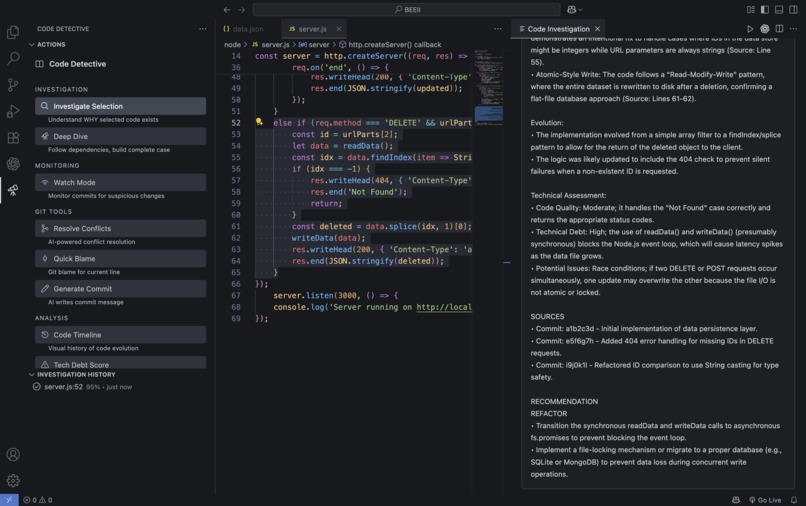Image resolution: width=806 pixels, height=506 pixels.
Task: Open Code Detective panel more actions
Action: [x=203, y=29]
